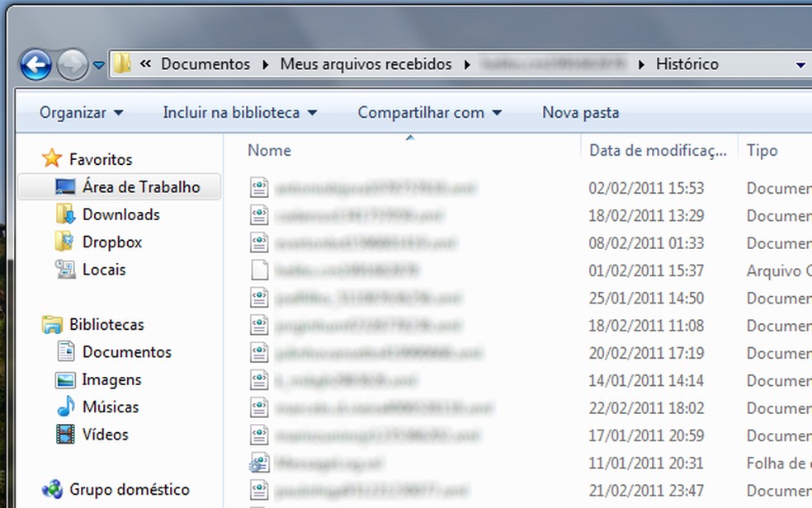Click the Bibliotecas library icon
Screen dimensions: 812x508
point(52,324)
